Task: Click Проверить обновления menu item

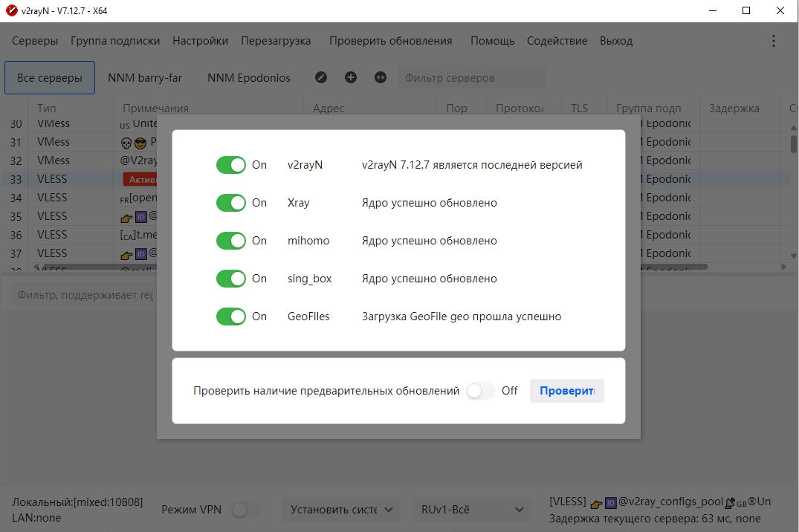Action: pos(390,41)
